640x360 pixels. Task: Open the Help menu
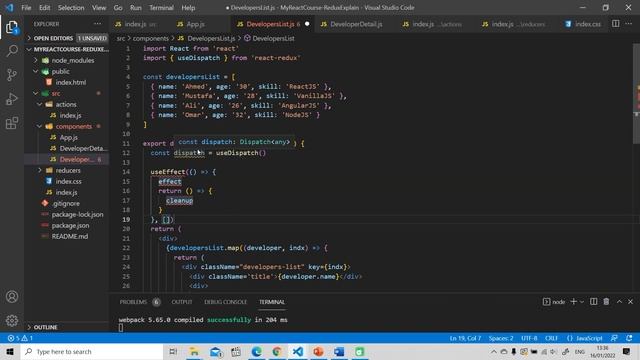(188, 8)
